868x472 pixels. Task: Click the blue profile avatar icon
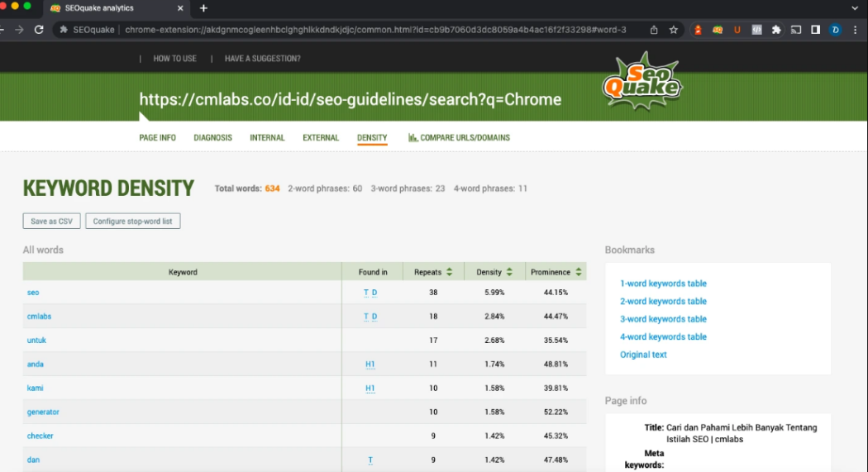(835, 30)
